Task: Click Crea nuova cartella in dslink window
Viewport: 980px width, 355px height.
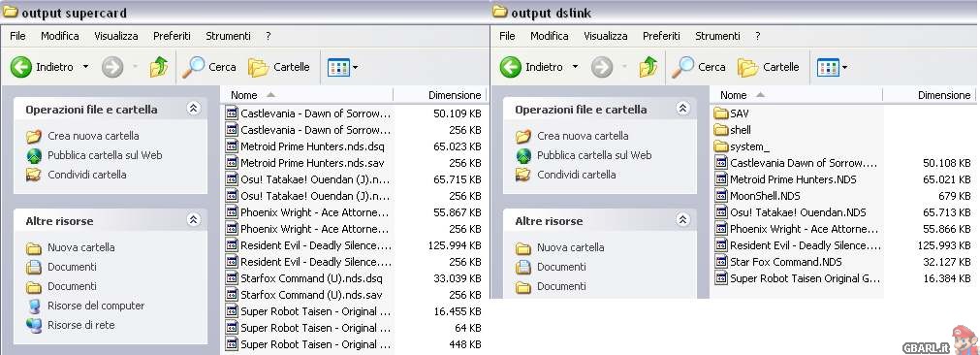Action: [x=573, y=136]
